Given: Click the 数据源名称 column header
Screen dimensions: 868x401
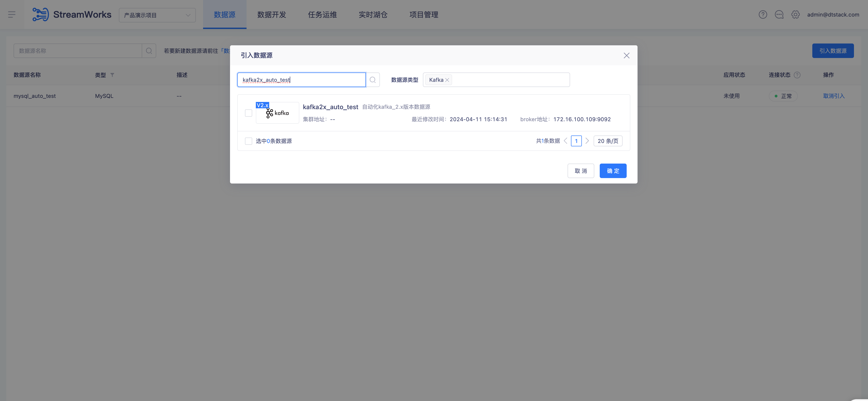Looking at the screenshot, I should [x=27, y=75].
